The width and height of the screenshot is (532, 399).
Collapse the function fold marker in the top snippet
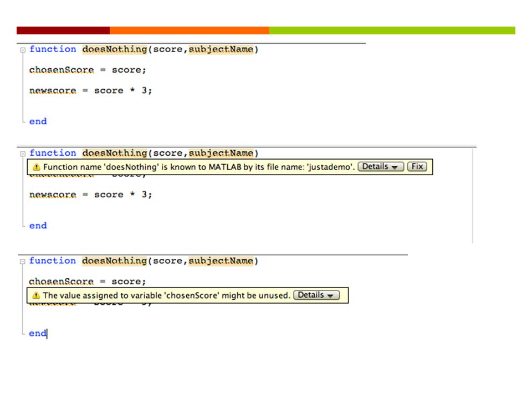[x=23, y=50]
